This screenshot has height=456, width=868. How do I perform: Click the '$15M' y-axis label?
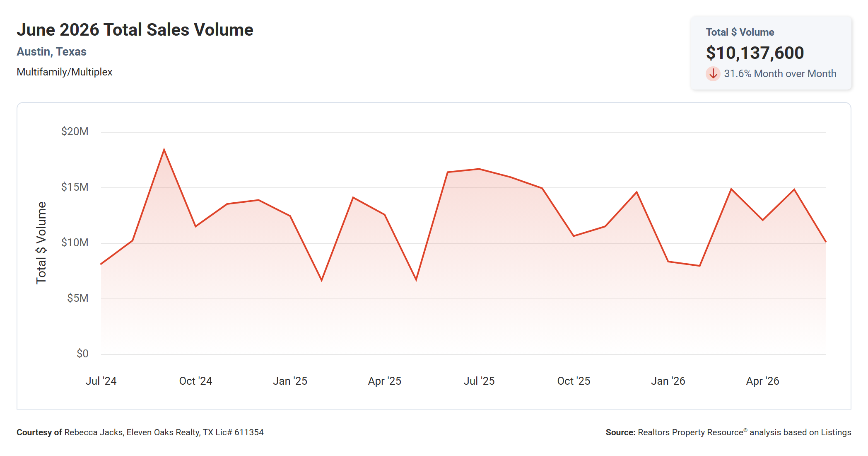[75, 187]
